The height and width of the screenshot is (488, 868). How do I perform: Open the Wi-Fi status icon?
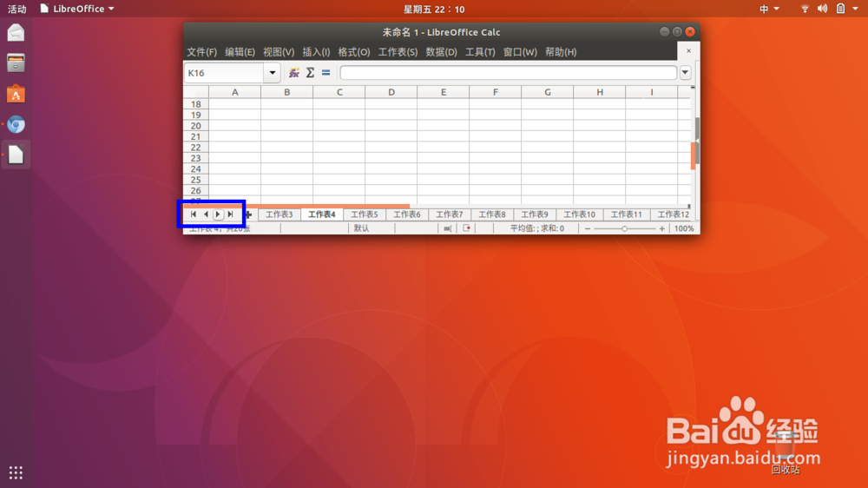(805, 9)
